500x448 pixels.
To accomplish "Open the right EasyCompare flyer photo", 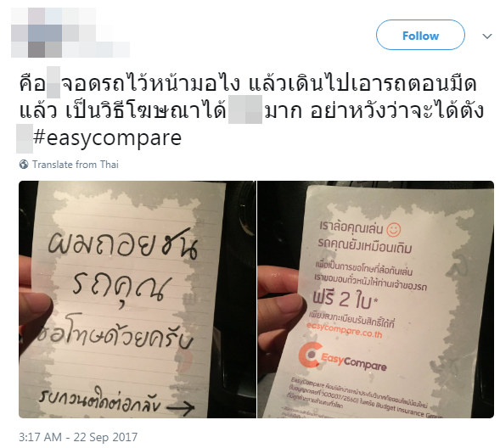I will (x=376, y=300).
